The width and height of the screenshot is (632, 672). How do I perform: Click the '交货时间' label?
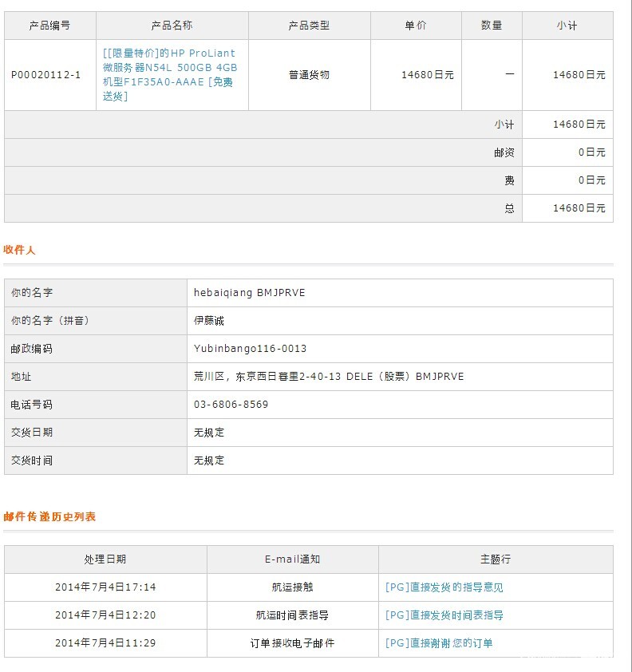[x=32, y=461]
